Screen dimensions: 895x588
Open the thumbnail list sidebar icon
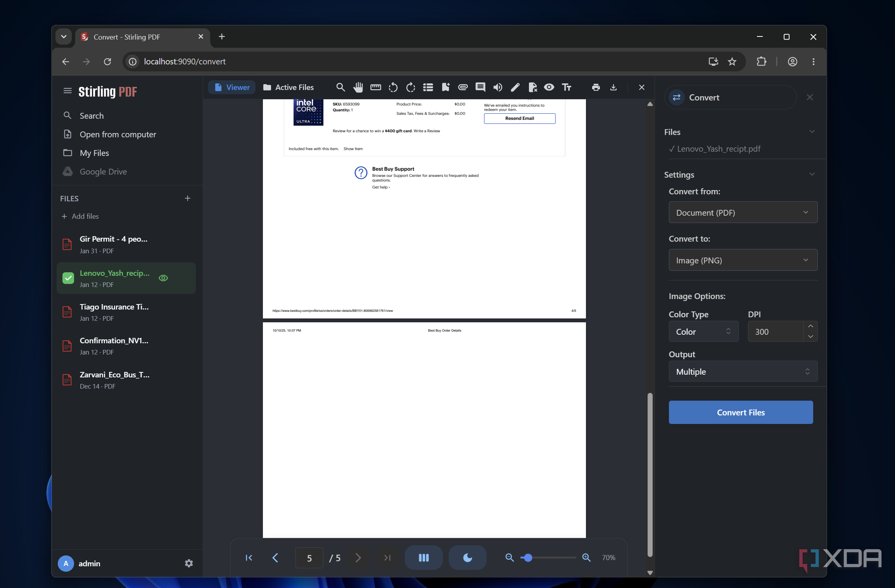pos(428,87)
